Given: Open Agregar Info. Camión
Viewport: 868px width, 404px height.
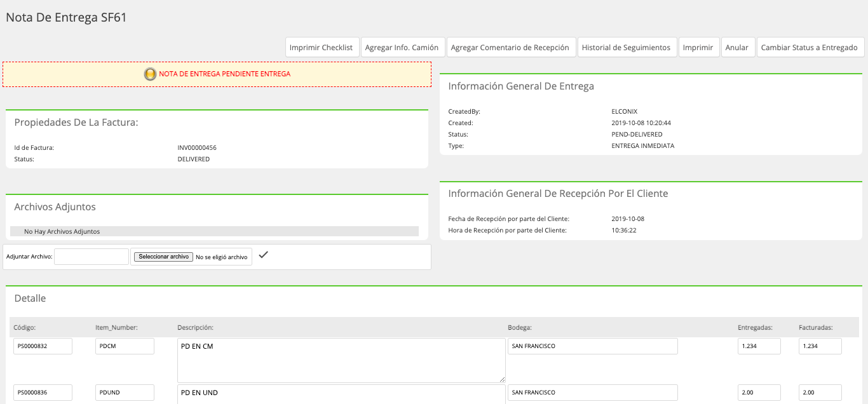Looking at the screenshot, I should coord(402,48).
